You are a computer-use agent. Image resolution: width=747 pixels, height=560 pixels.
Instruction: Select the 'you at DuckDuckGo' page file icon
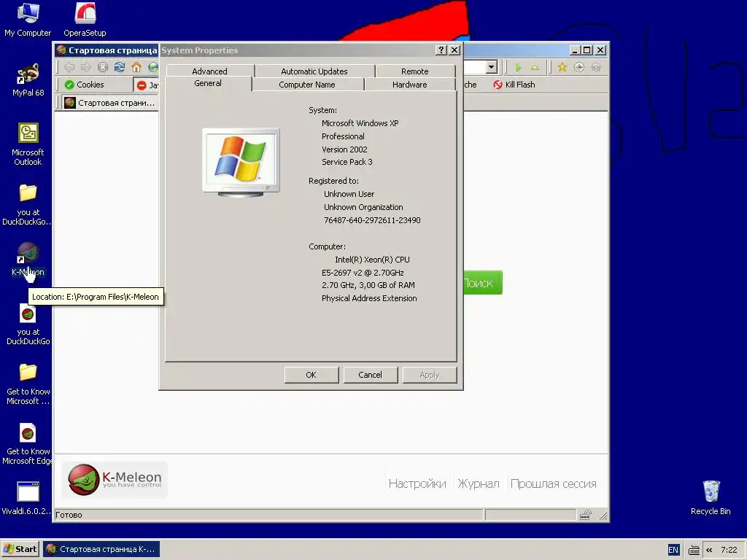28,324
